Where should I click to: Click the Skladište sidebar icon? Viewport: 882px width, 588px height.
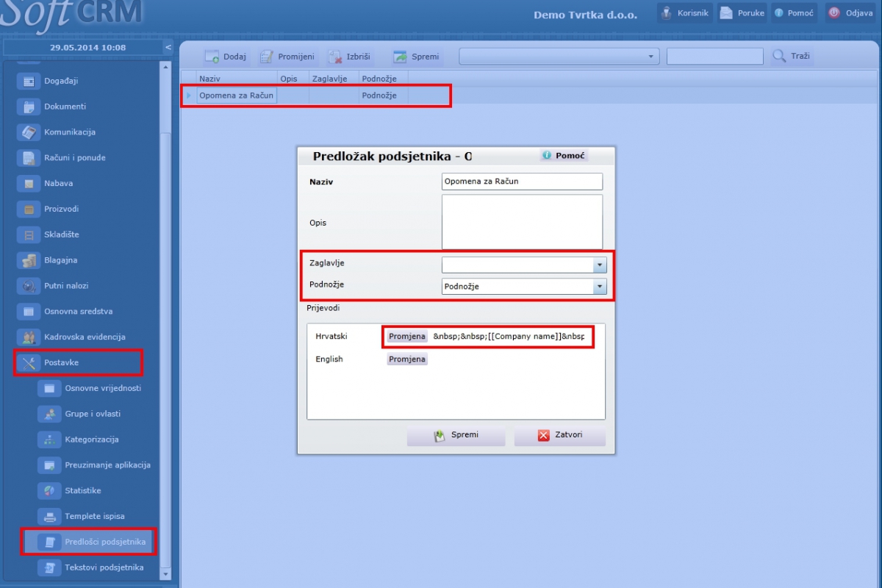tap(29, 234)
